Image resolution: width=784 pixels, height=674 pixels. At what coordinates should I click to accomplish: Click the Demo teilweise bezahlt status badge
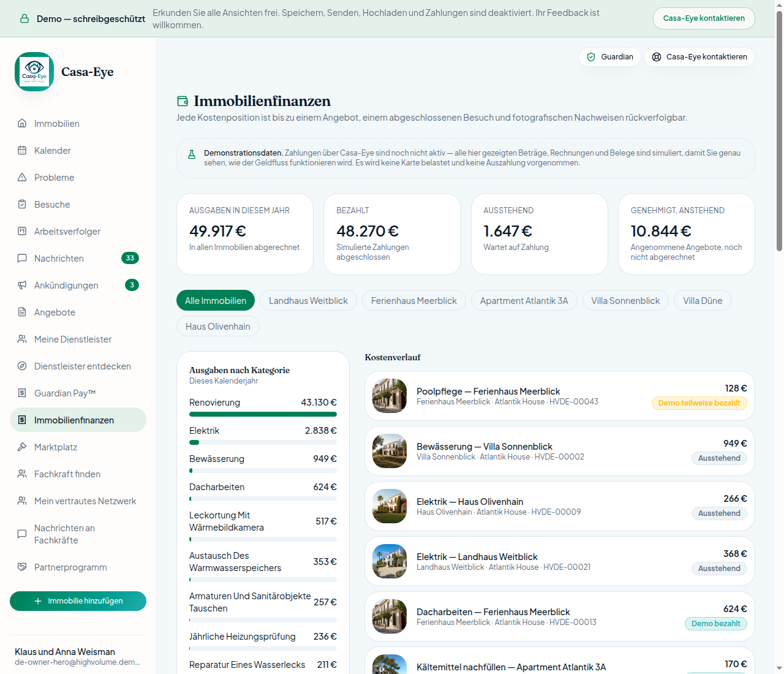coord(699,403)
